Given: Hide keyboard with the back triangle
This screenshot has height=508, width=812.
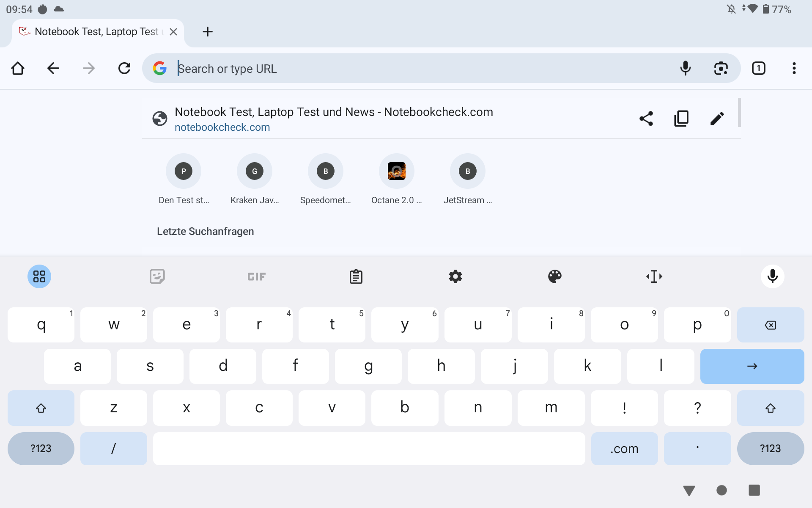Looking at the screenshot, I should [x=689, y=490].
